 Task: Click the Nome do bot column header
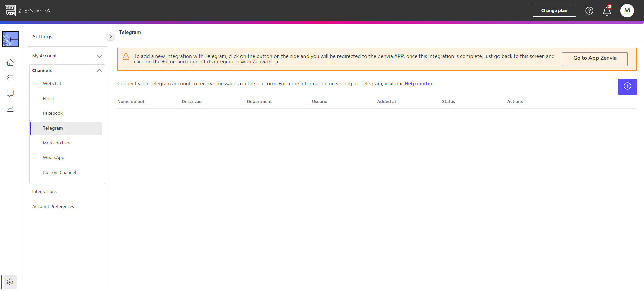click(x=131, y=102)
